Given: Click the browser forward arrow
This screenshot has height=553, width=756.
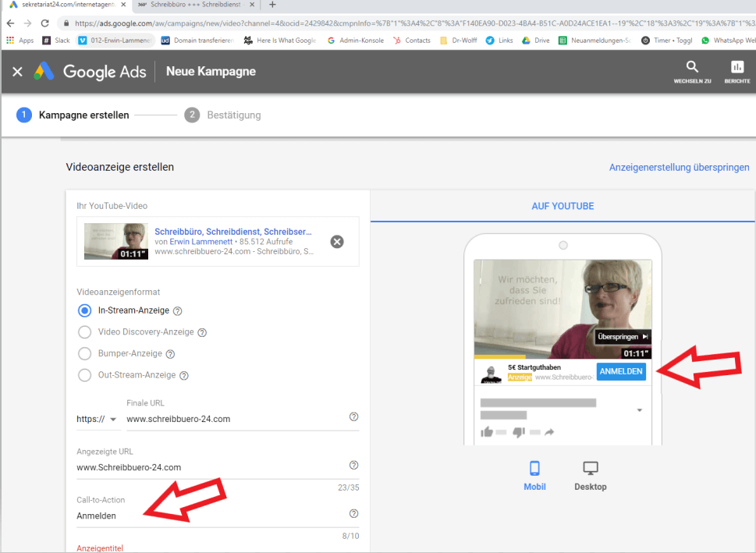Looking at the screenshot, I should tap(27, 23).
